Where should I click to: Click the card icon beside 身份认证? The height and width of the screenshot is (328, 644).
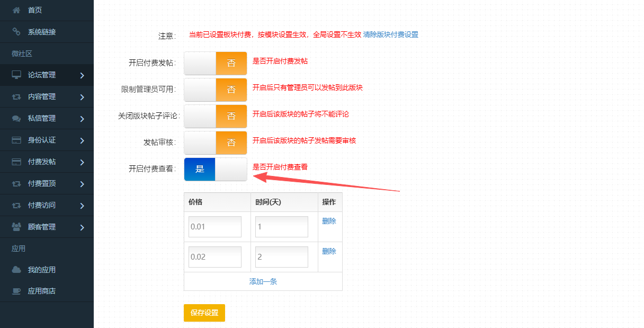[x=16, y=140]
